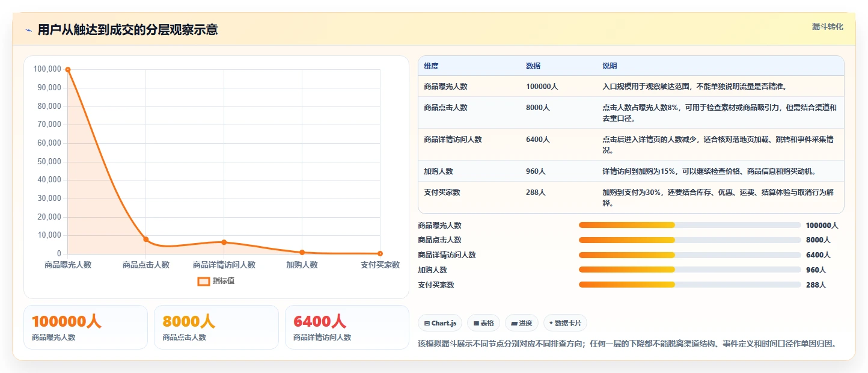Click the 8000人 stat card
The height and width of the screenshot is (373, 868).
pyautogui.click(x=216, y=327)
